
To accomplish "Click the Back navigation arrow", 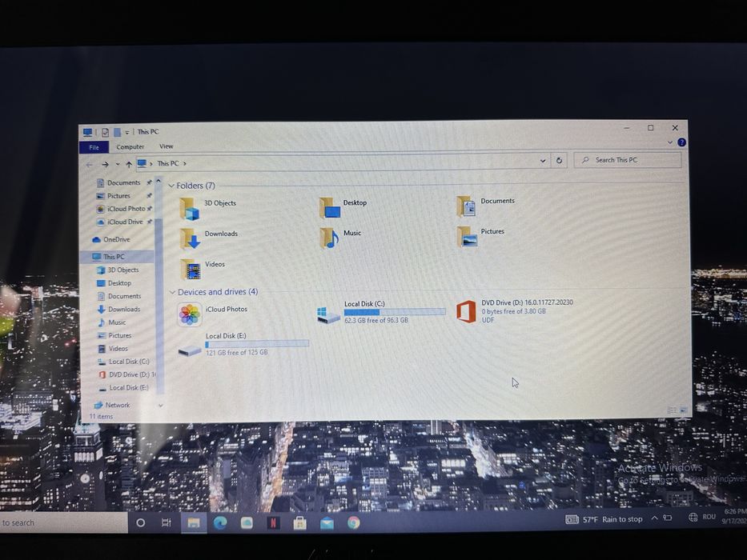I will tap(90, 165).
